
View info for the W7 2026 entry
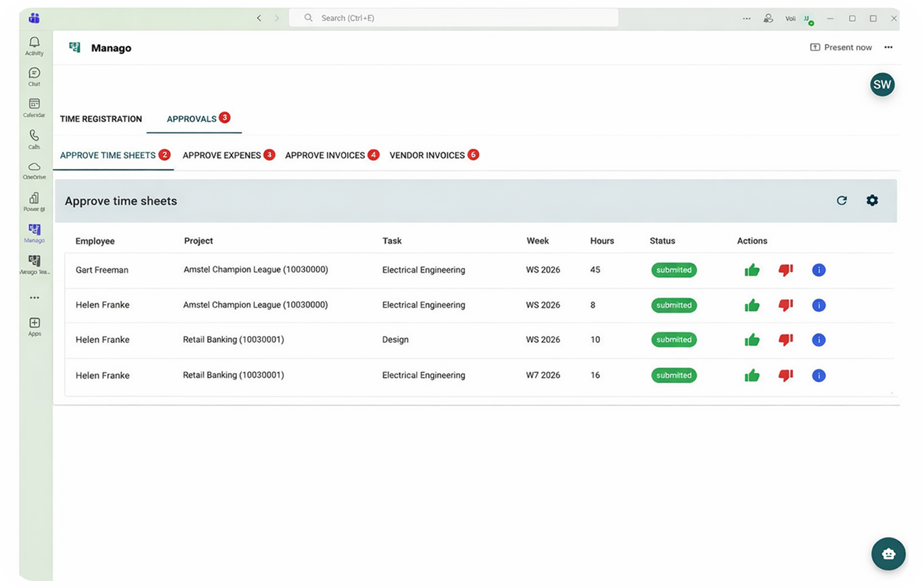pos(819,375)
